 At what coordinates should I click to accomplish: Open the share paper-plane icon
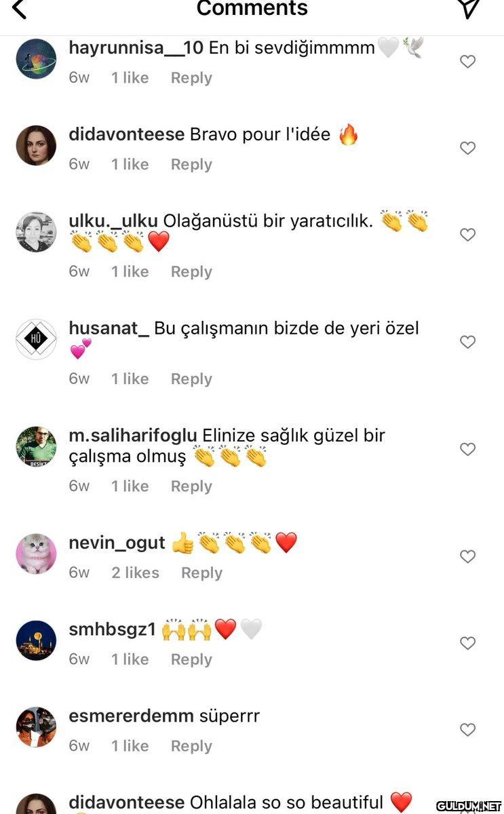coord(469,7)
